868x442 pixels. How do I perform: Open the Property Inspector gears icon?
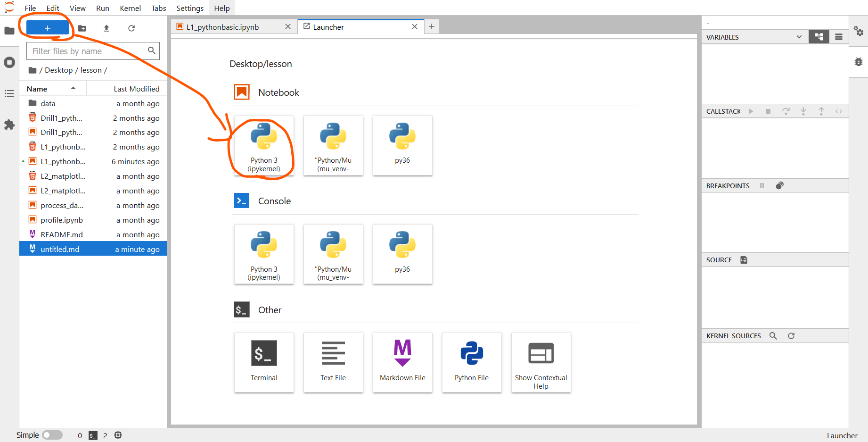pyautogui.click(x=859, y=32)
